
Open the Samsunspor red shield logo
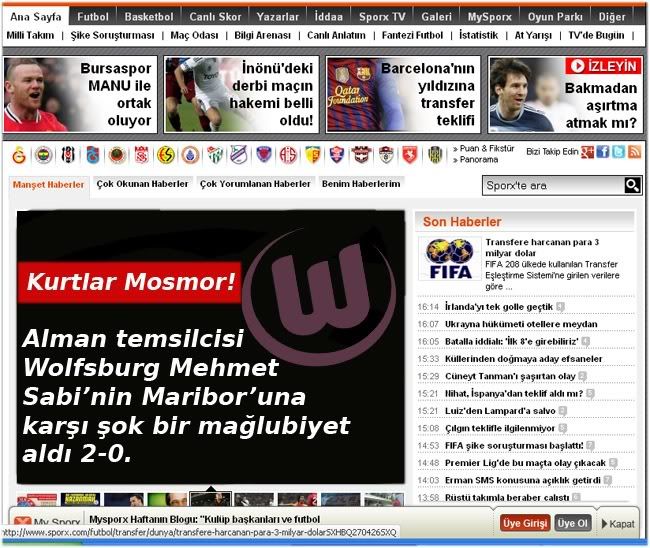pos(410,155)
